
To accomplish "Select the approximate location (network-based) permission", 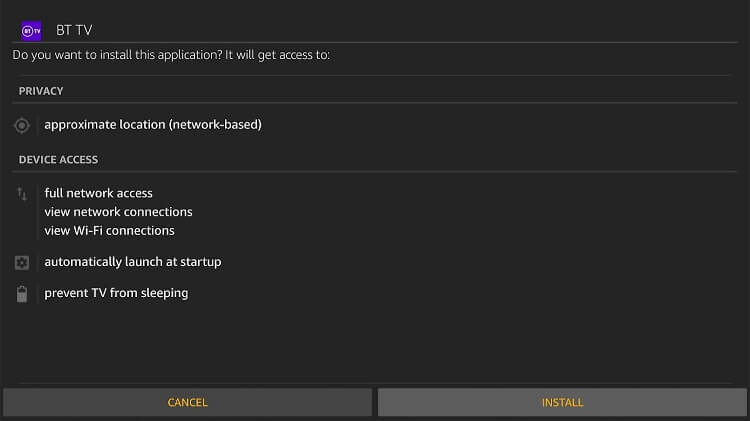I will pos(153,125).
